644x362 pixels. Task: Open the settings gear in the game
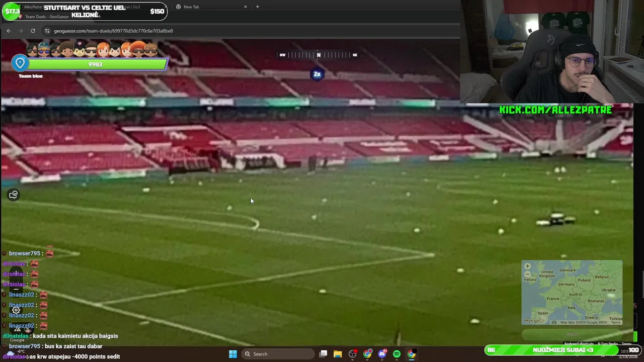pos(16,310)
